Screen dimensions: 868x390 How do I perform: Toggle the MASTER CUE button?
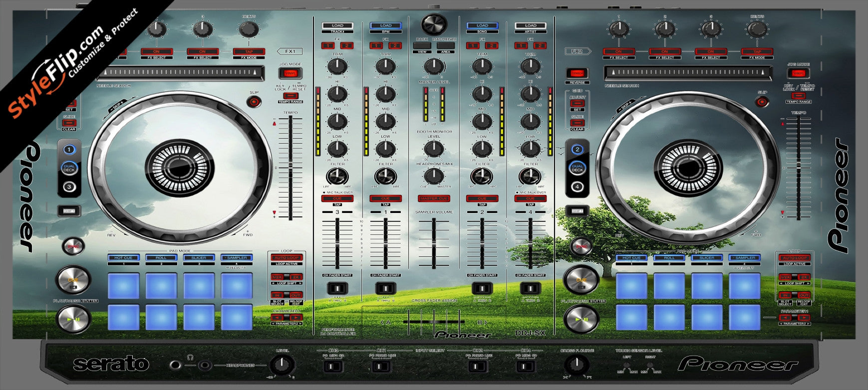click(434, 198)
